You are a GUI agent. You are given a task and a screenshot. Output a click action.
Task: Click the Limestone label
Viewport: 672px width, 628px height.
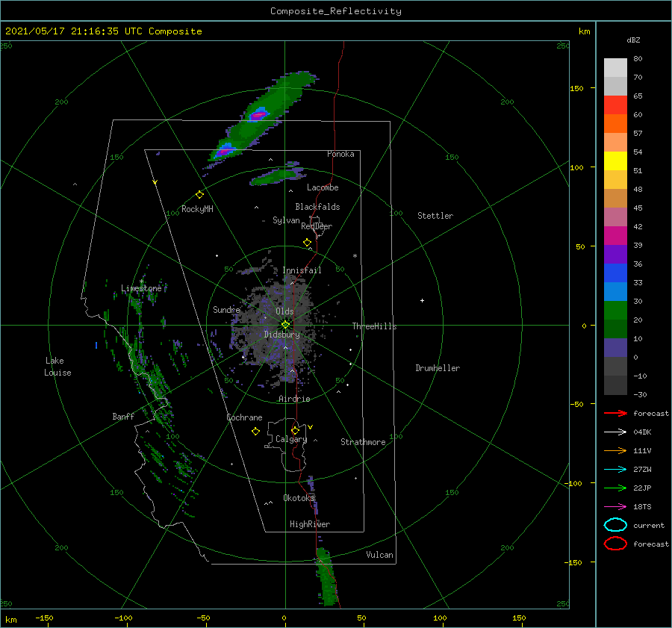pyautogui.click(x=141, y=288)
